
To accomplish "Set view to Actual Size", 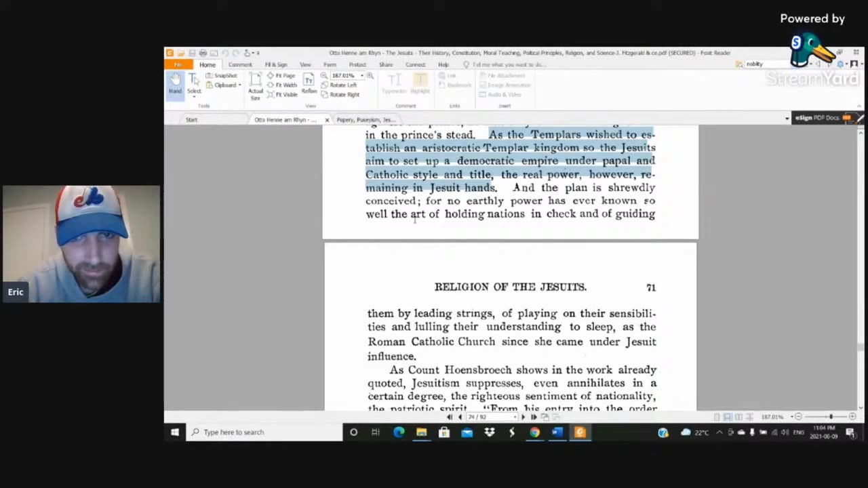I will (x=255, y=86).
